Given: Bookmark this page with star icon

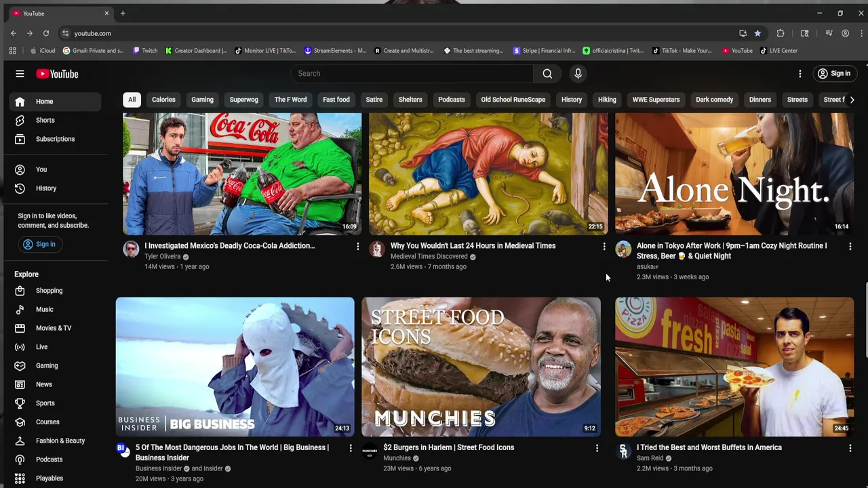Looking at the screenshot, I should (x=757, y=33).
